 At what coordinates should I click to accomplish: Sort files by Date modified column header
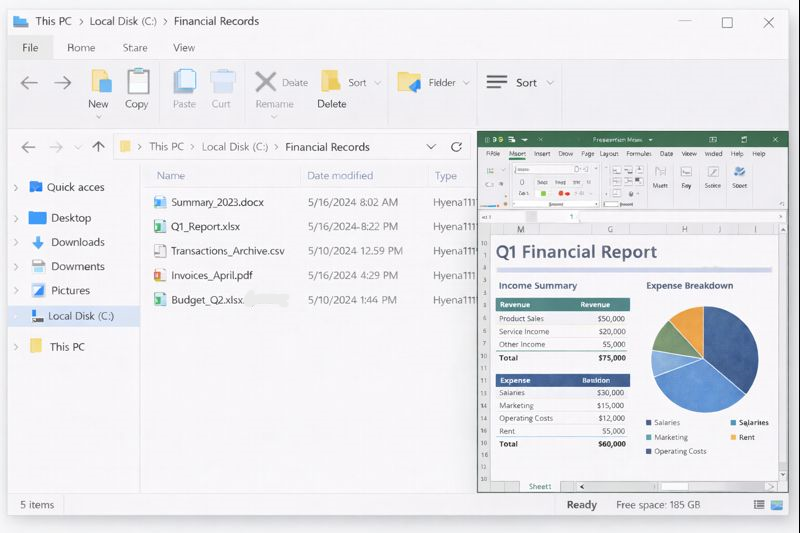point(340,176)
